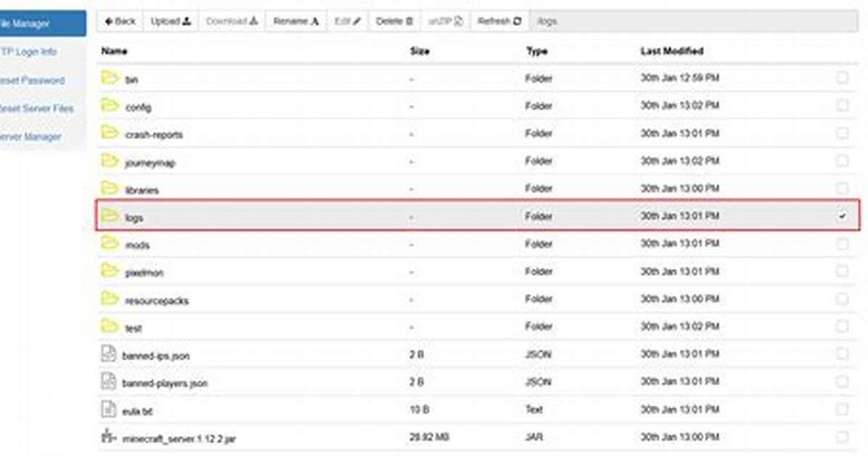Open the libraries folder icon
The height and width of the screenshot is (456, 868).
(110, 188)
